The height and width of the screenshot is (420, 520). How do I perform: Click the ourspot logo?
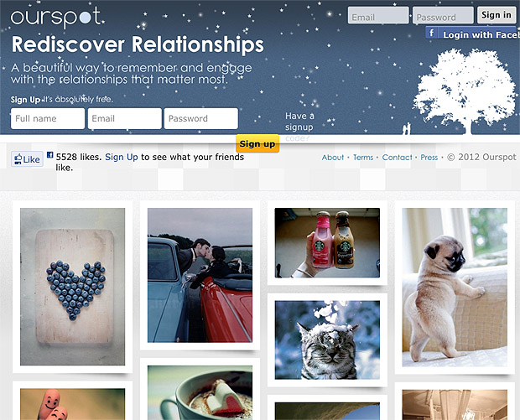[x=55, y=17]
